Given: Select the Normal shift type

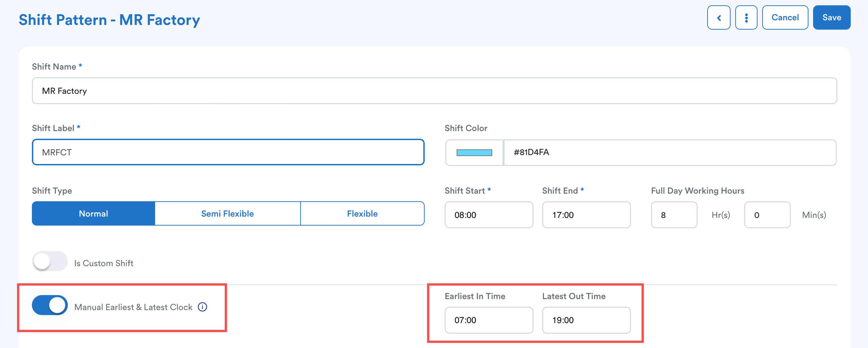Looking at the screenshot, I should coord(93,214).
